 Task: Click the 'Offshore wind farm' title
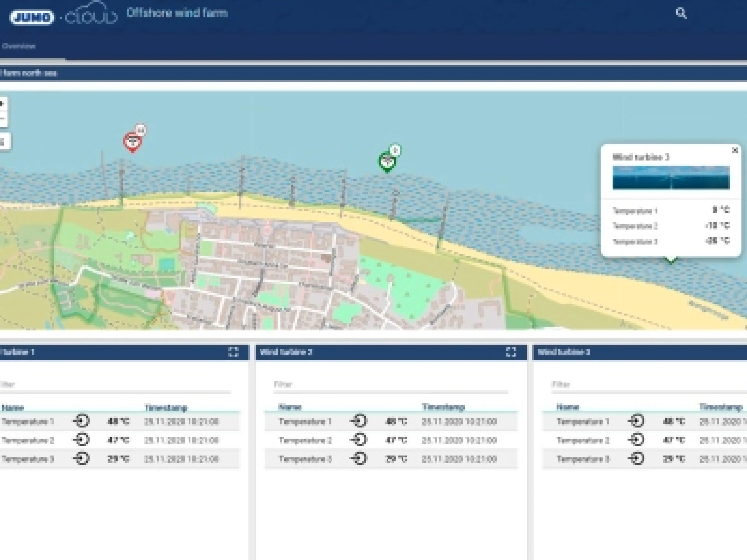pos(177,13)
